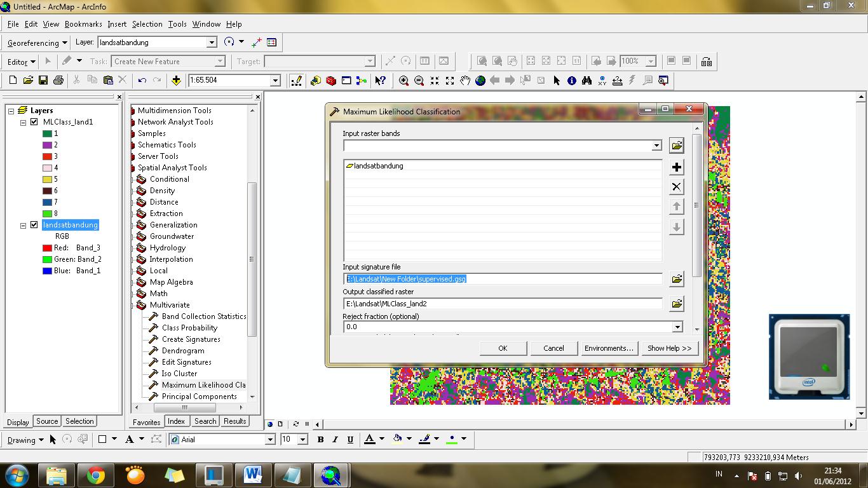Click OK in the classification dialog
This screenshot has width=868, height=488.
pos(503,348)
